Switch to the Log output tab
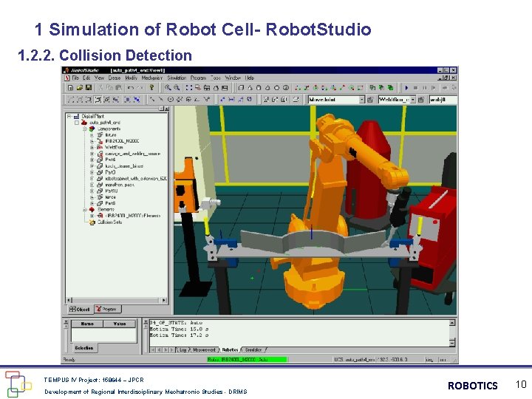The width and height of the screenshot is (532, 399). coord(182,349)
